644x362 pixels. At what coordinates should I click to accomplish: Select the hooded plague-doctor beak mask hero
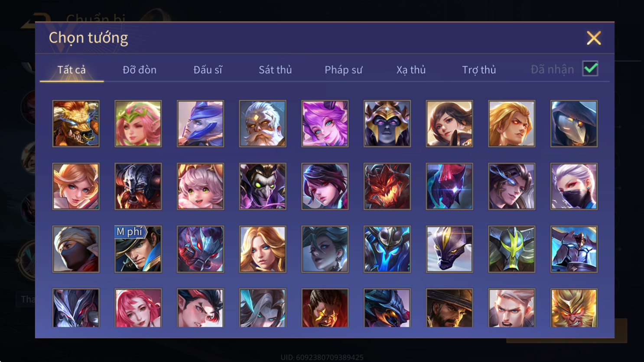tap(574, 124)
